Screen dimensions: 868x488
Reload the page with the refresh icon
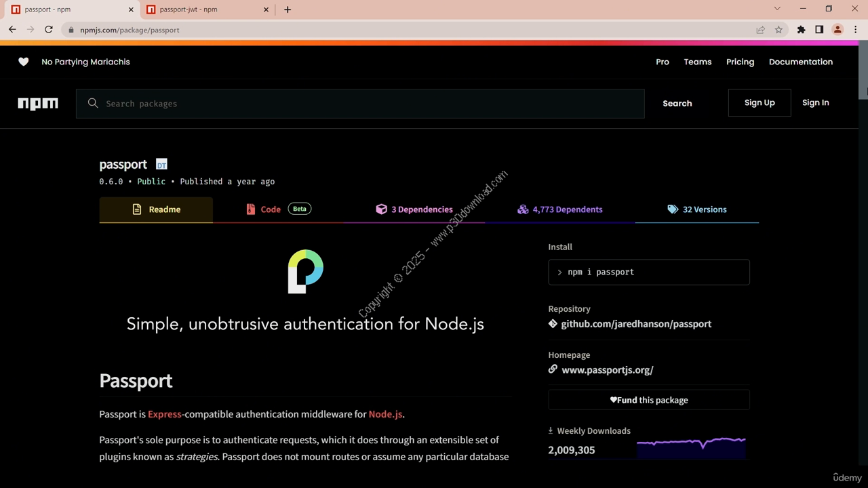[x=49, y=30]
